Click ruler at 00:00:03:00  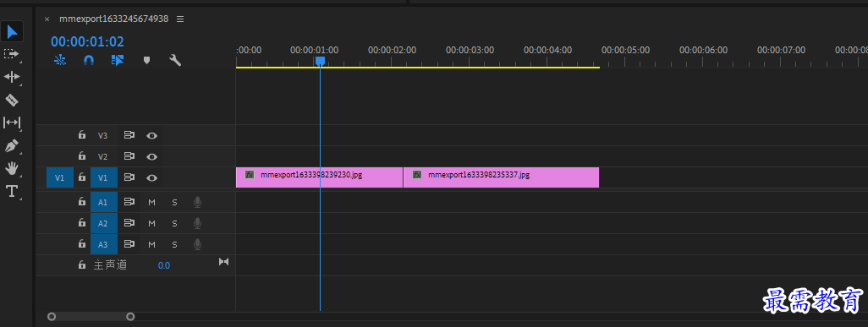point(470,50)
